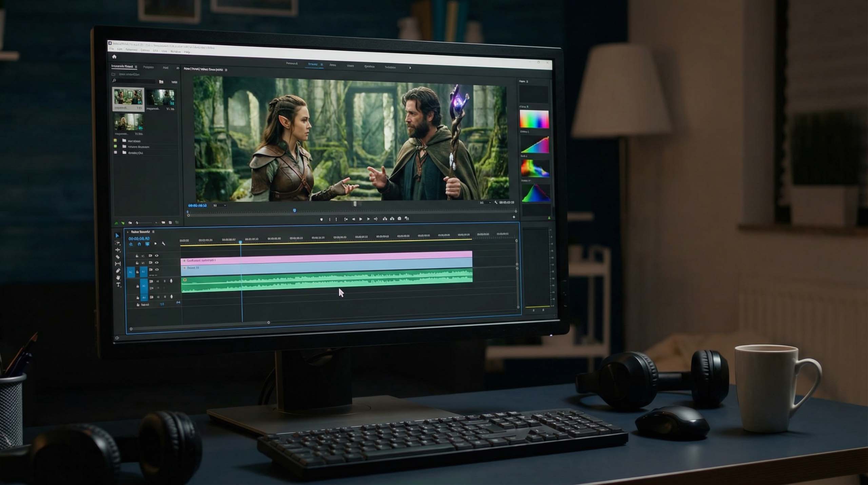Click the Export Frame camera icon
The image size is (868, 485).
click(399, 219)
